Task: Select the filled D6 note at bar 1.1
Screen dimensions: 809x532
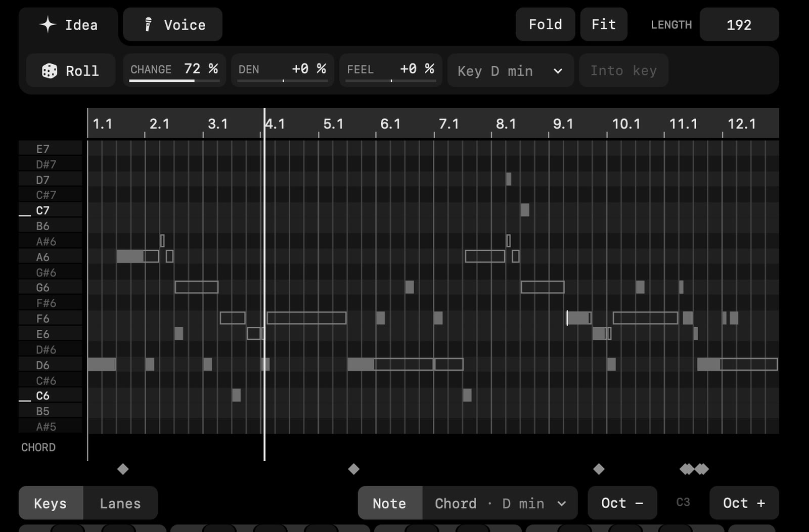Action: point(102,364)
